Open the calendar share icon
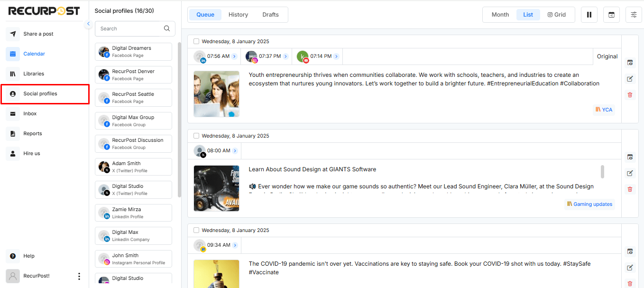The height and width of the screenshot is (288, 644). point(611,15)
